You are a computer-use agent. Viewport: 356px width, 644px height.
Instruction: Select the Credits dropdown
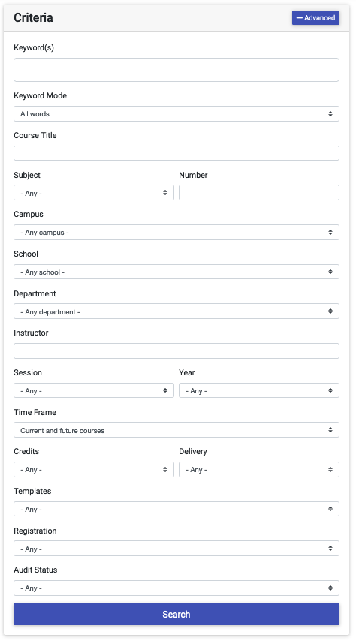(94, 469)
